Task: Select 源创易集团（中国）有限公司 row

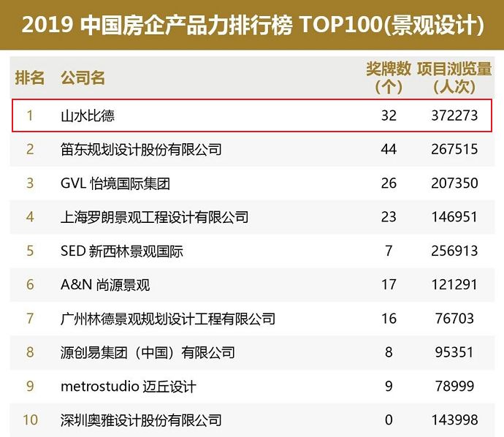Action: click(148, 352)
